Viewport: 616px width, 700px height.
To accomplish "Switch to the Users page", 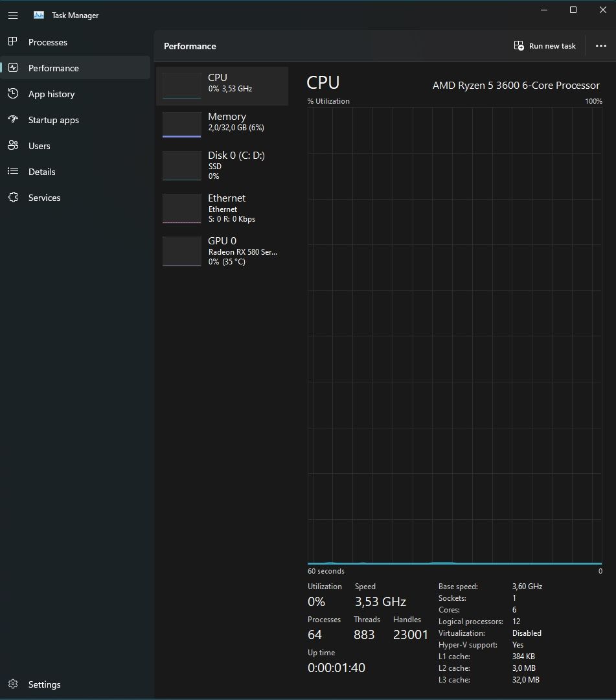I will tap(40, 146).
